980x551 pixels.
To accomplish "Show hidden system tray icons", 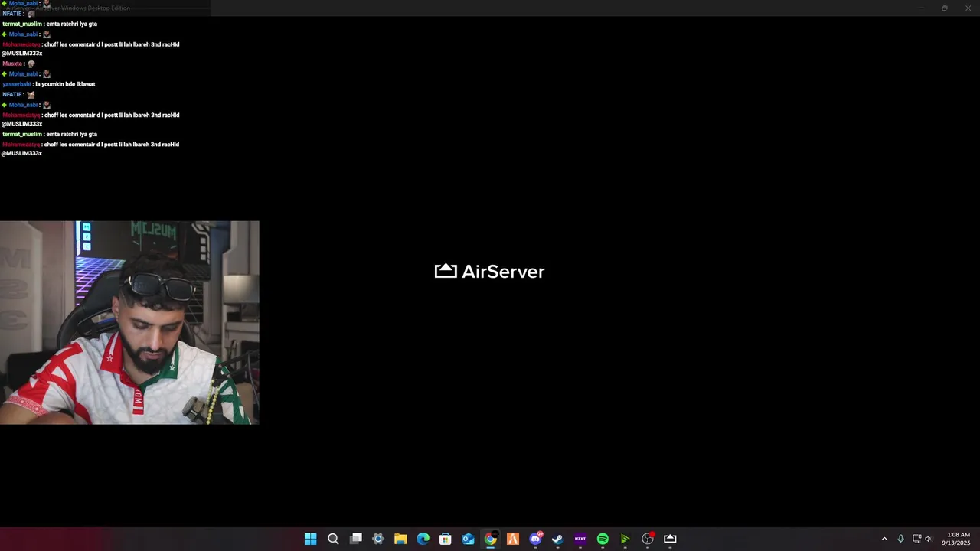I will 884,539.
